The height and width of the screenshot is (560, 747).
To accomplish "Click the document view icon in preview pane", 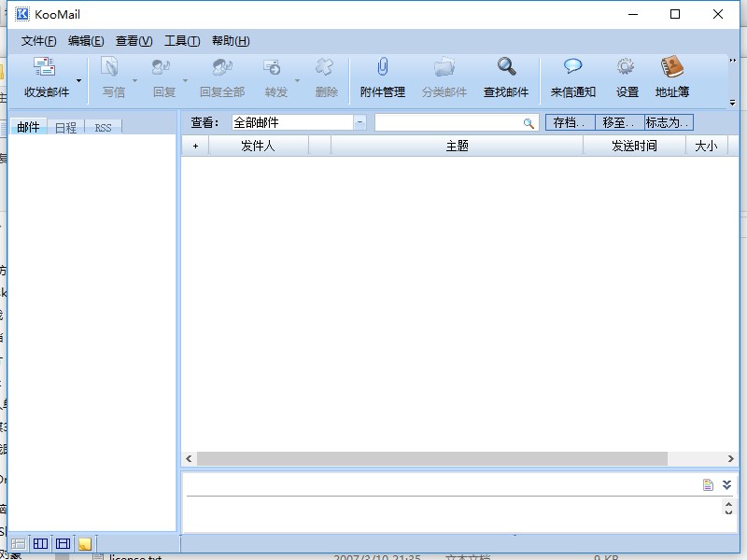I will pyautogui.click(x=708, y=484).
